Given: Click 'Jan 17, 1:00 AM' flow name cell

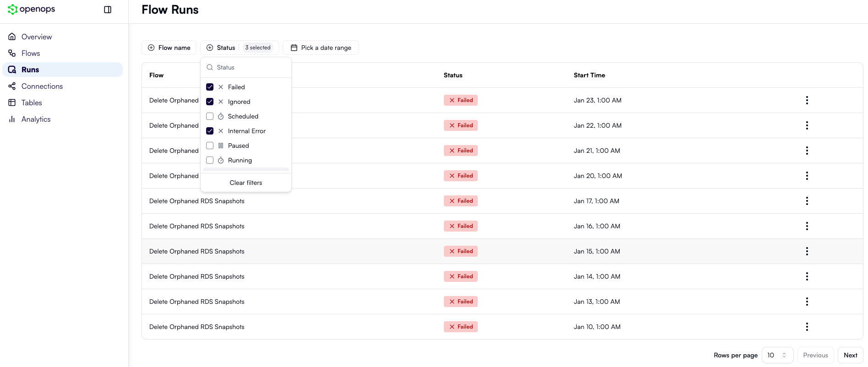Looking at the screenshot, I should [197, 201].
